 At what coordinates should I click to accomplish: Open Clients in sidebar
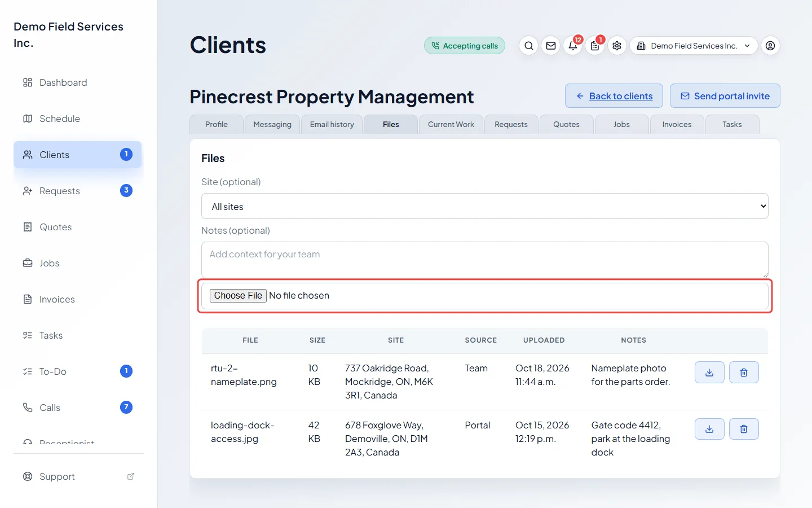coord(78,155)
